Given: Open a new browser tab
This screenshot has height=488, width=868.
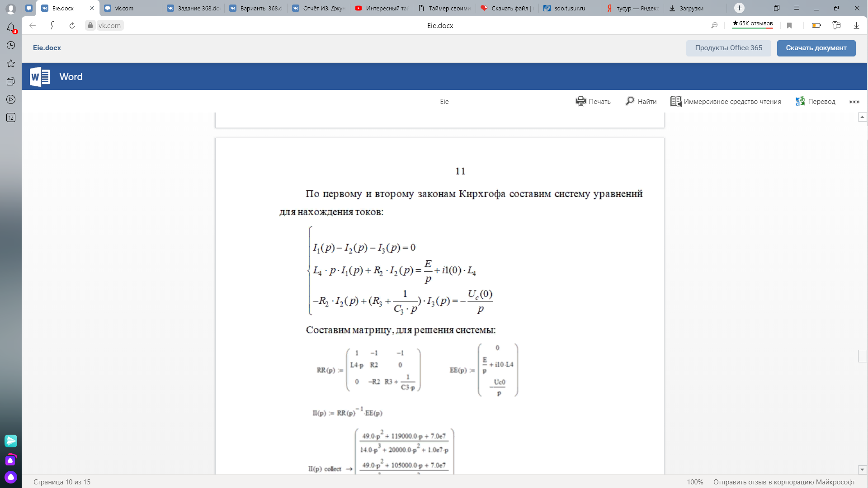Looking at the screenshot, I should pos(740,8).
